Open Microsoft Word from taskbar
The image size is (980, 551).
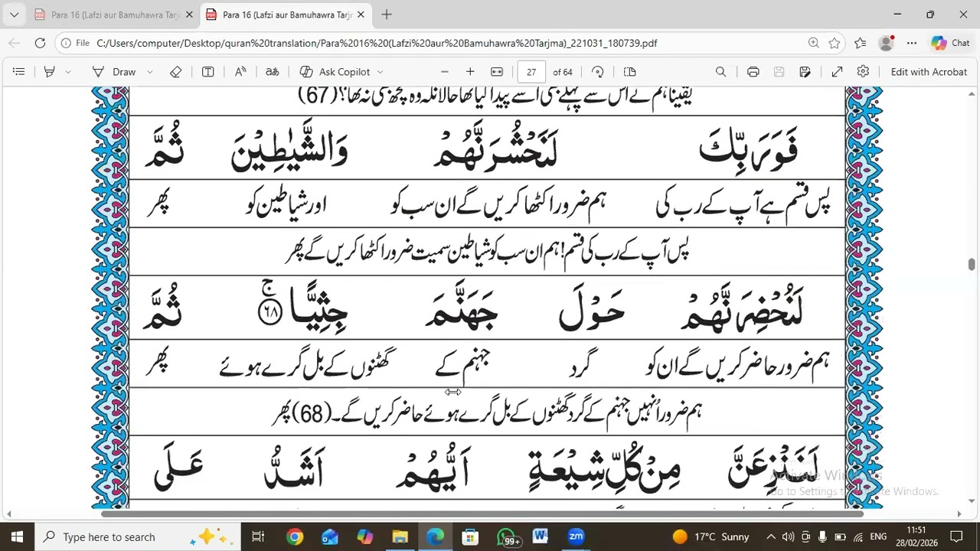(541, 536)
